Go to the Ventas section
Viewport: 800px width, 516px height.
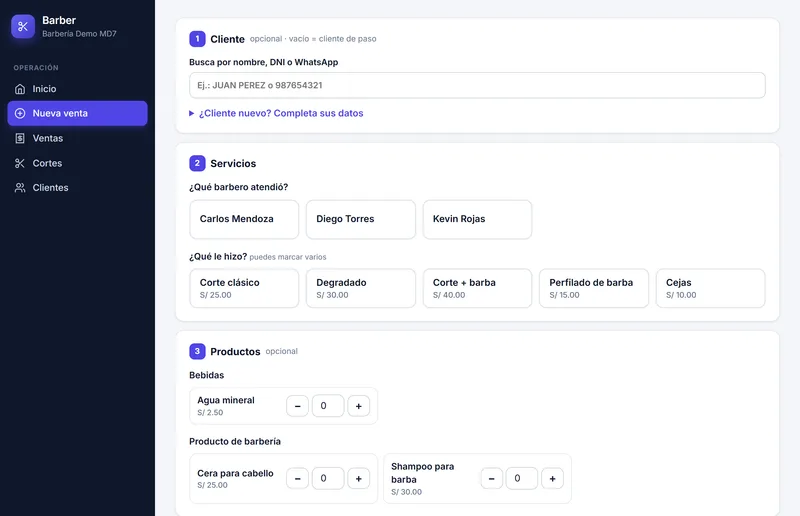click(78, 138)
